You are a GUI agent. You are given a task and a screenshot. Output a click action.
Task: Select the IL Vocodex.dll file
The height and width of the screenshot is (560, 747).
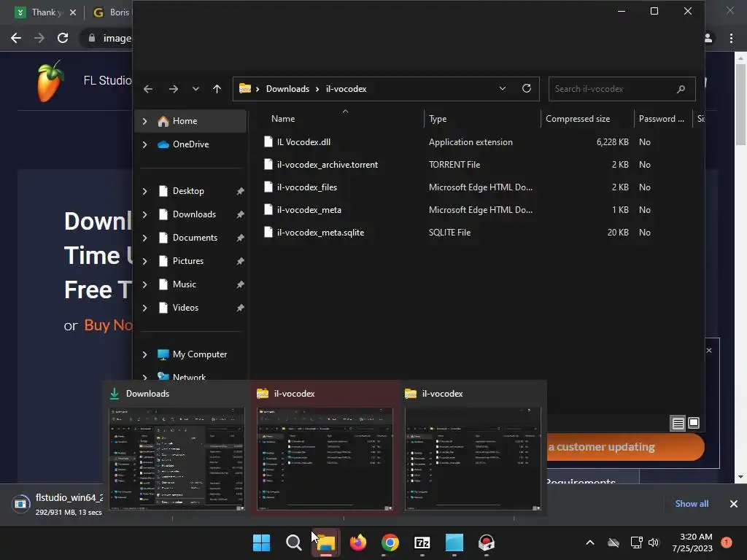tap(303, 142)
